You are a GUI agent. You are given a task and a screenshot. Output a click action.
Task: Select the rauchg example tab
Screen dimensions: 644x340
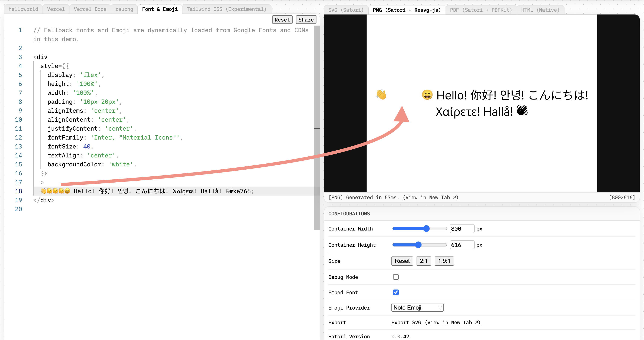tap(124, 9)
